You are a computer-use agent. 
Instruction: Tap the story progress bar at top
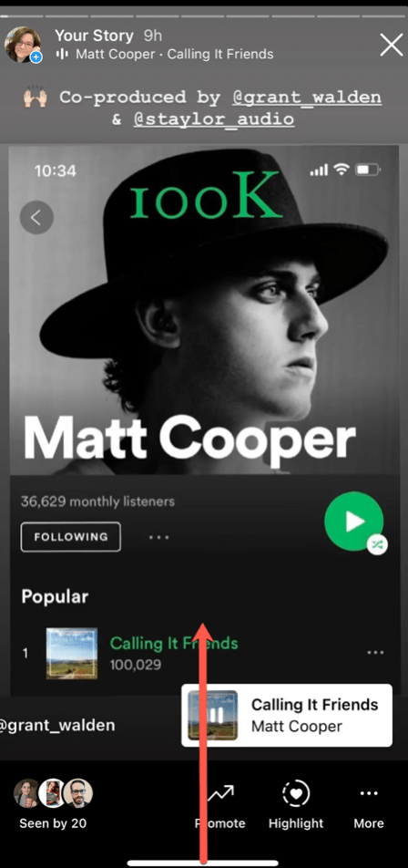[x=204, y=16]
